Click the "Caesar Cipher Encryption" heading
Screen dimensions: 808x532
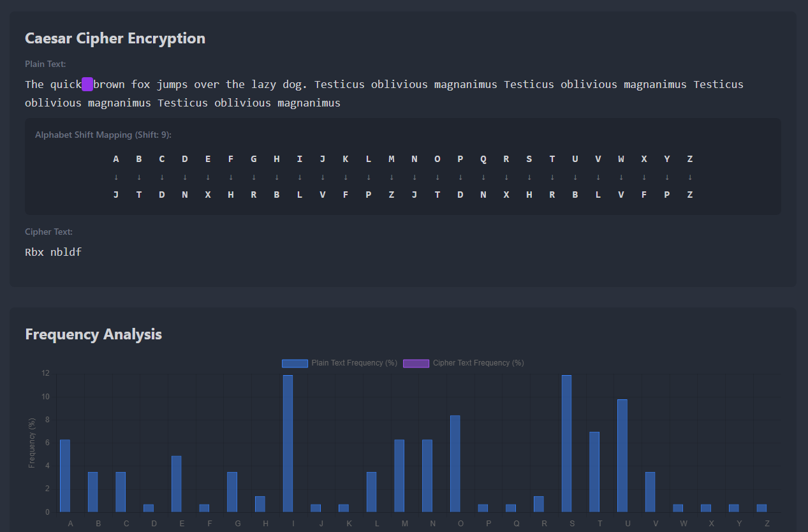tap(115, 38)
